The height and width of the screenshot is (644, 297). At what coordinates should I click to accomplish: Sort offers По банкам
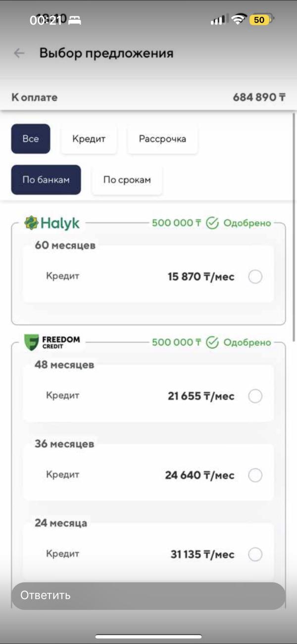pos(46,180)
